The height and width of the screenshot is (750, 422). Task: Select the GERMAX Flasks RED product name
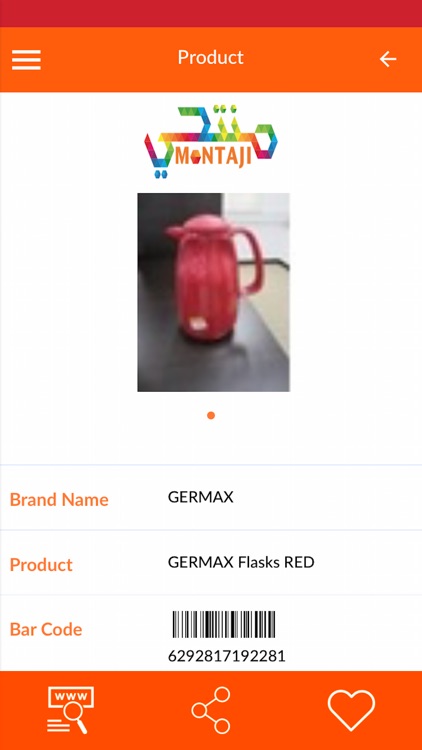[241, 562]
